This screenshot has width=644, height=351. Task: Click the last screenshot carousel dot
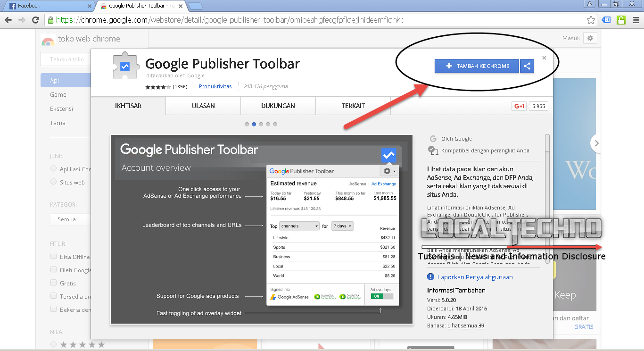tap(275, 125)
